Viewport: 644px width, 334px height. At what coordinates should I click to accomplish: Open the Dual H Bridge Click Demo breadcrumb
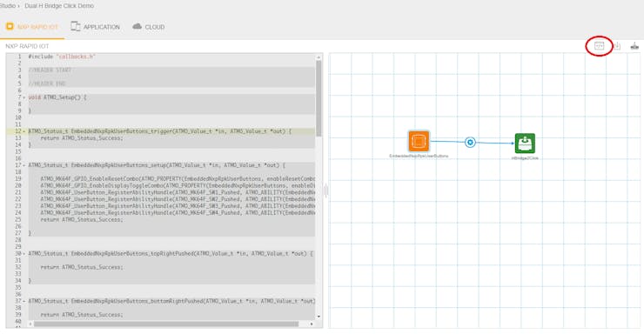pos(59,6)
